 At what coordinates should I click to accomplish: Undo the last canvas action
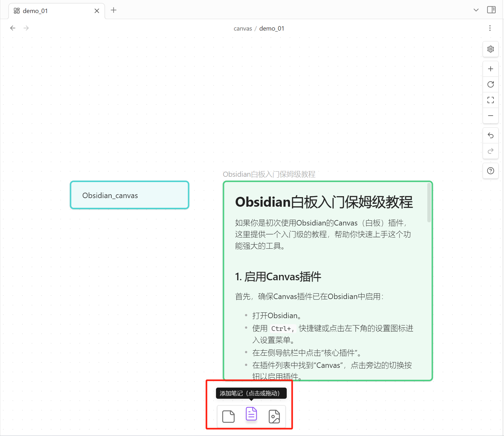491,136
